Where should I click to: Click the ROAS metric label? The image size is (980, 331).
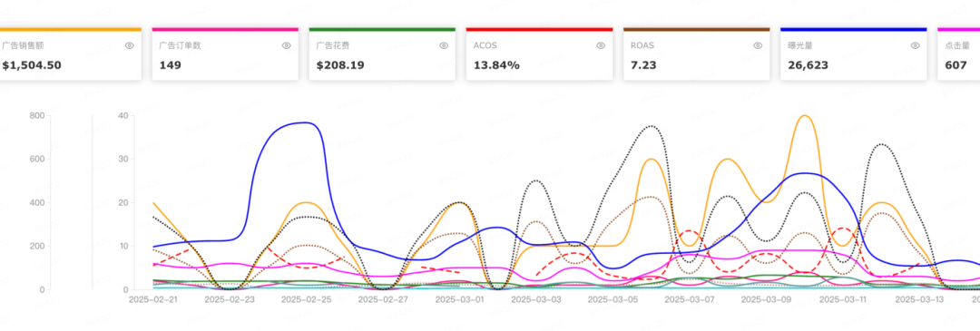[x=642, y=45]
